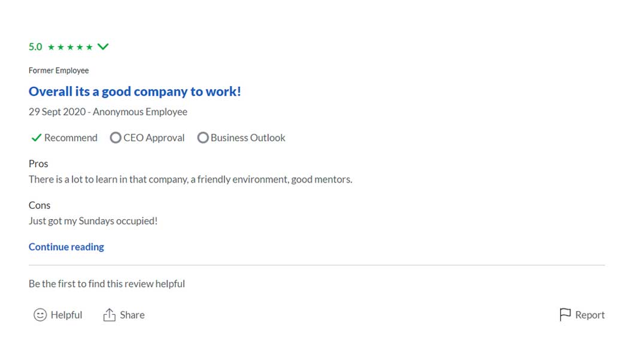This screenshot has width=634, height=364.
Task: Click Continue reading to expand review
Action: click(x=66, y=247)
